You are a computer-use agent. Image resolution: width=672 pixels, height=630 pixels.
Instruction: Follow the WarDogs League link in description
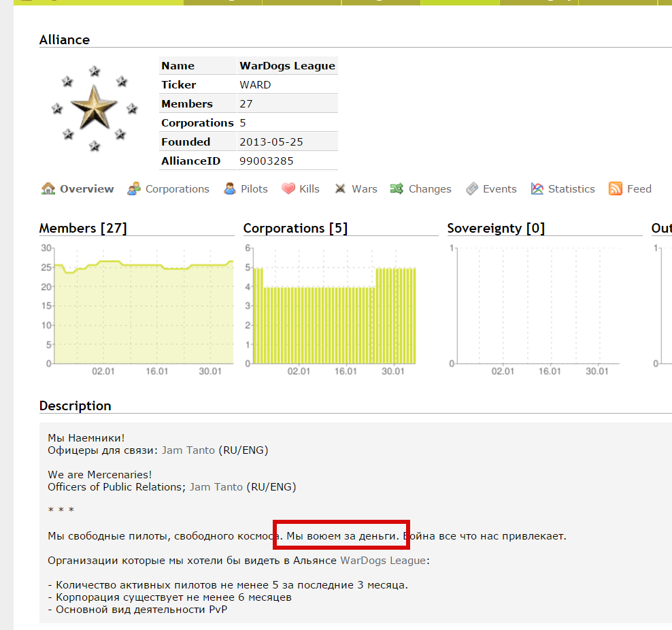click(x=383, y=561)
